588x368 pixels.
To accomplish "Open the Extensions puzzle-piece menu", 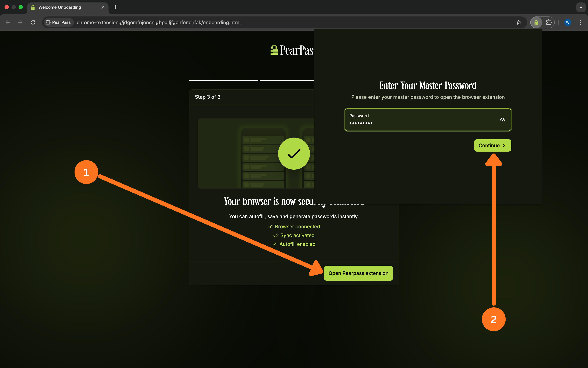I will [x=549, y=22].
